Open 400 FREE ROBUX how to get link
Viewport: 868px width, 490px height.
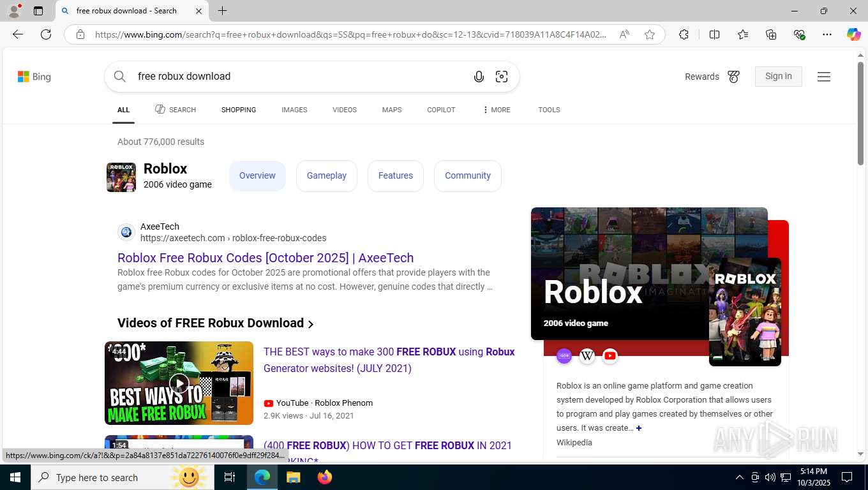click(387, 446)
